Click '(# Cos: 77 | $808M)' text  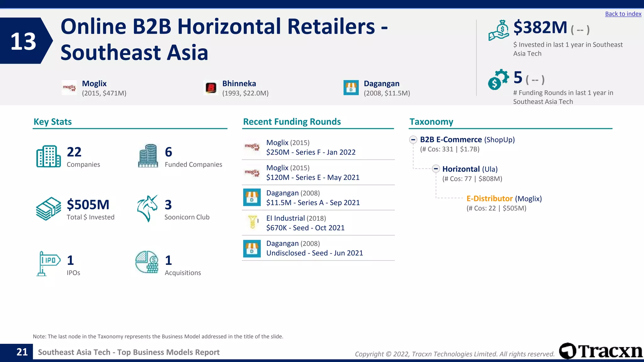(x=472, y=179)
